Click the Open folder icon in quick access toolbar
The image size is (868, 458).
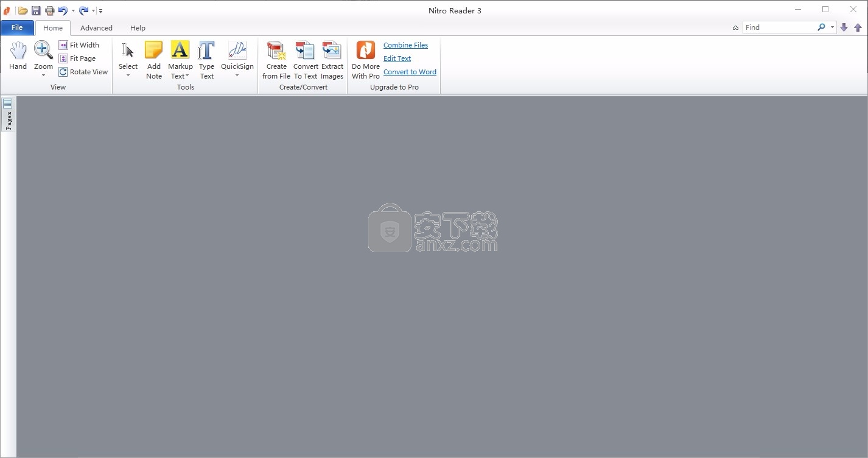pyautogui.click(x=23, y=10)
